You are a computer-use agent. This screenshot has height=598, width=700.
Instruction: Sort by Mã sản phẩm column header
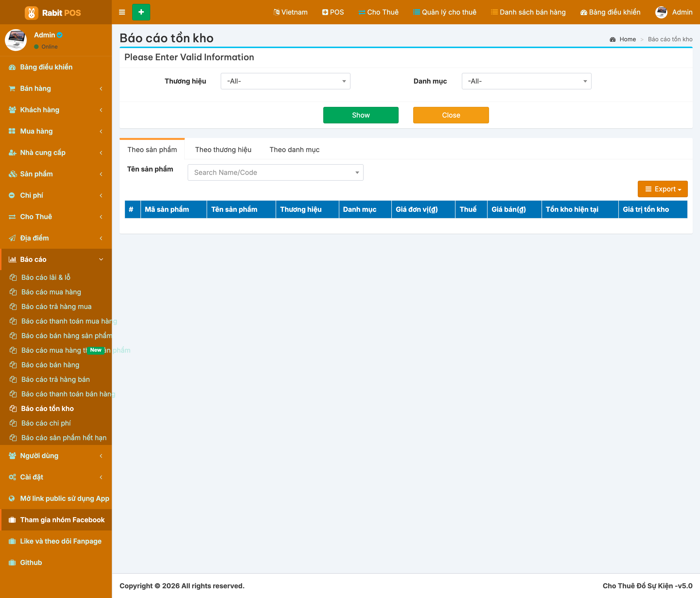[174, 209]
